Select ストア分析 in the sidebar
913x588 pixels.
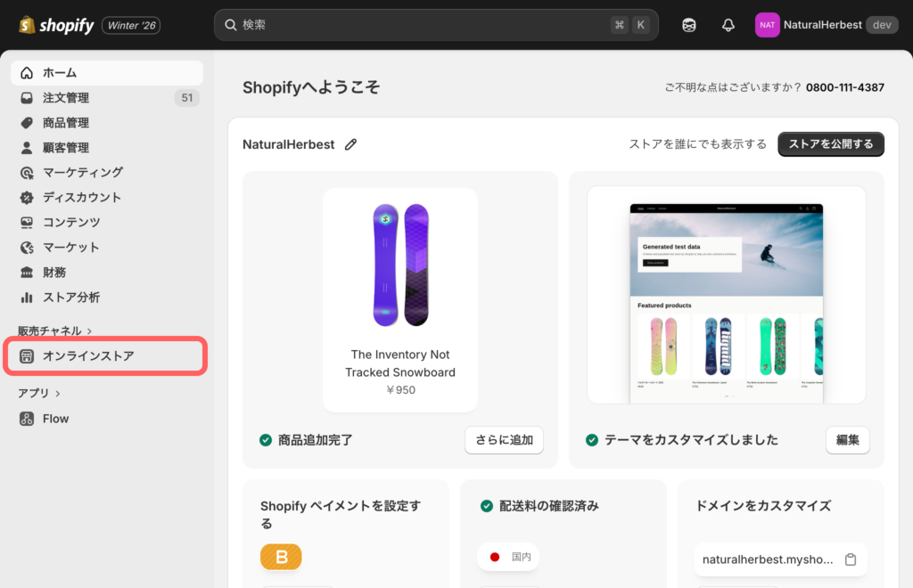[71, 298]
